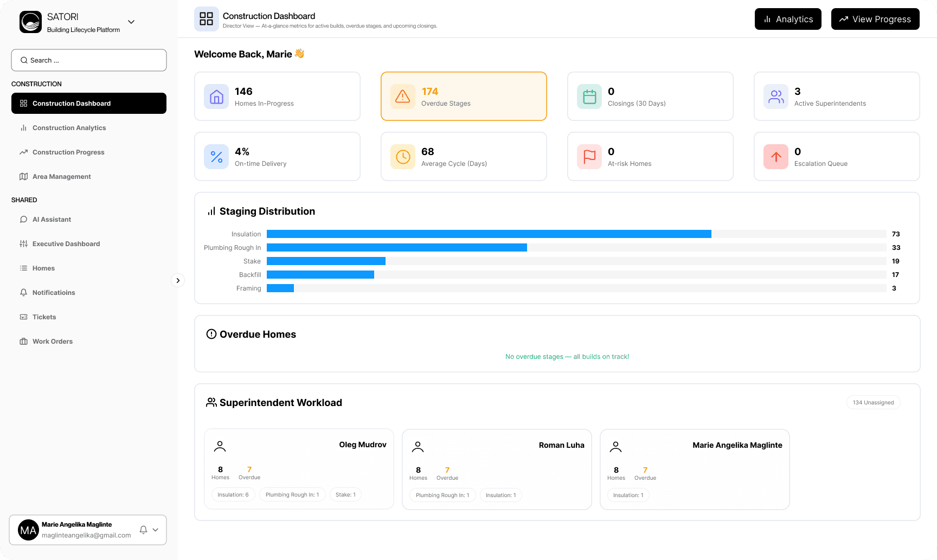Viewport: 937px width, 560px height.
Task: Click the "68" Average Cycle value
Action: 428,152
